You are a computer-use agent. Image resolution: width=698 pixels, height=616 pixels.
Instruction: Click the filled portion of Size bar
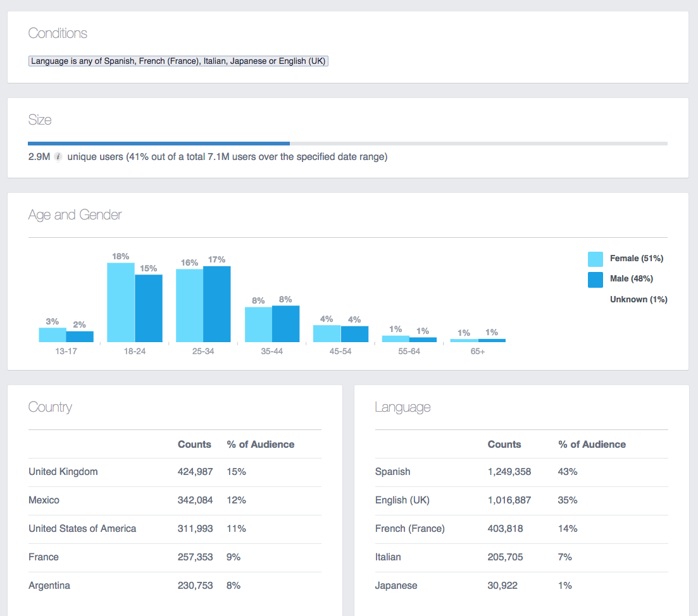158,144
